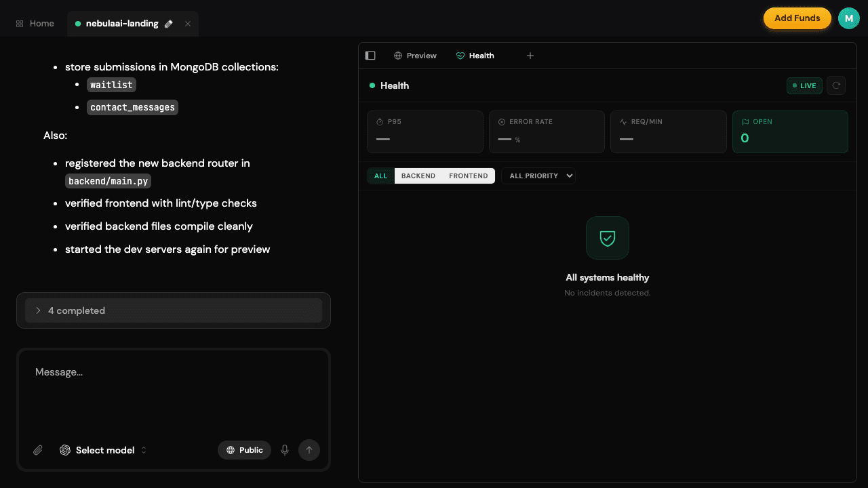The image size is (868, 488).
Task: Refresh the Health monitor
Action: pyautogui.click(x=835, y=85)
